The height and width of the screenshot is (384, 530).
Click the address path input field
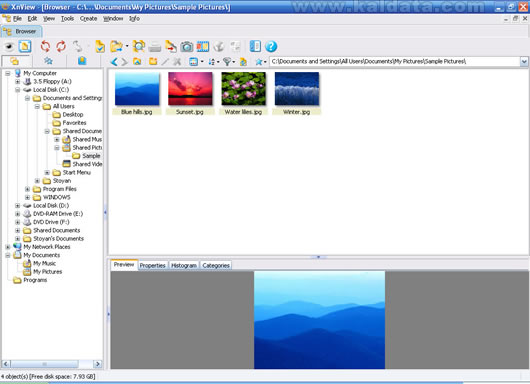pyautogui.click(x=395, y=62)
